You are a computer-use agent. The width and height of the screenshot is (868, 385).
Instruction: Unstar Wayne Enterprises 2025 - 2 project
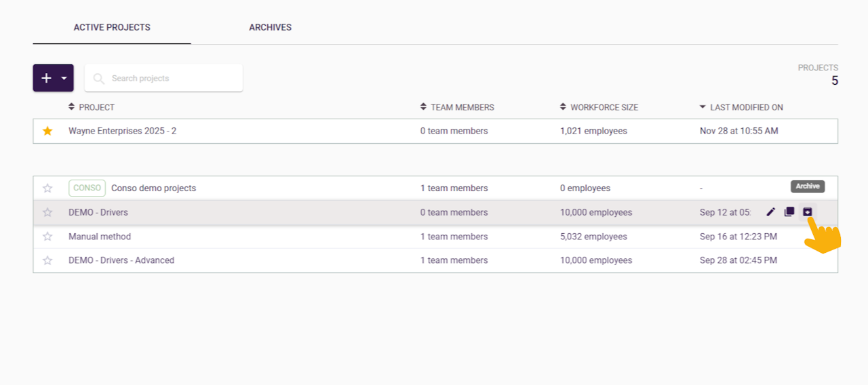click(x=47, y=131)
